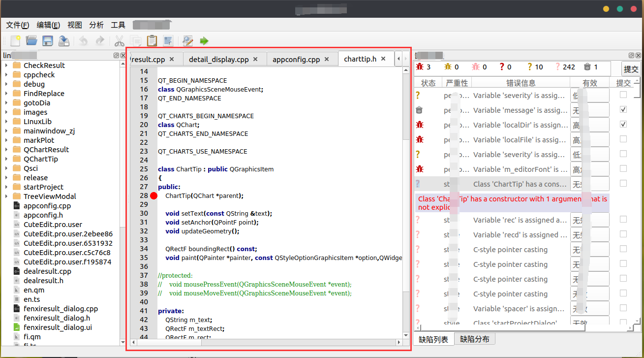Open validity dropdown for 'message' row
The height and width of the screenshot is (358, 644).
click(x=589, y=110)
